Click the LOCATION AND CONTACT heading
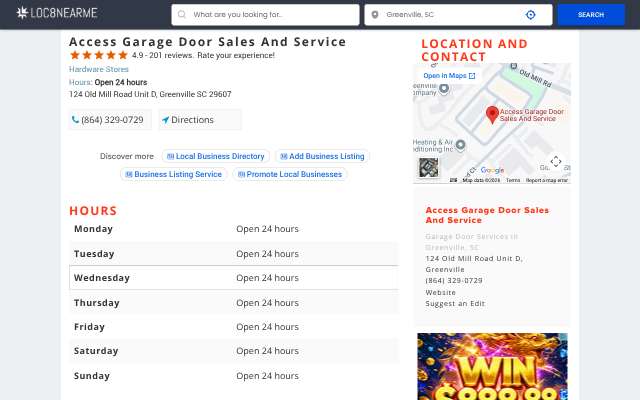 tap(474, 50)
